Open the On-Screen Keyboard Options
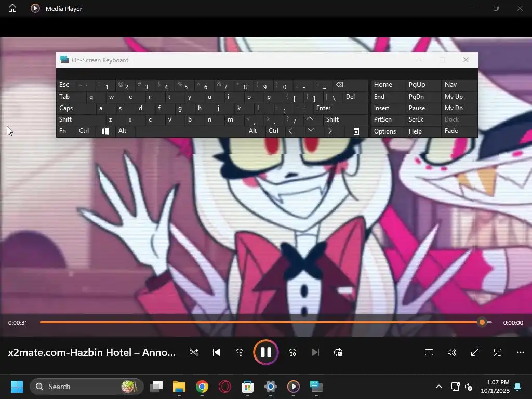The height and width of the screenshot is (399, 532). (388, 131)
